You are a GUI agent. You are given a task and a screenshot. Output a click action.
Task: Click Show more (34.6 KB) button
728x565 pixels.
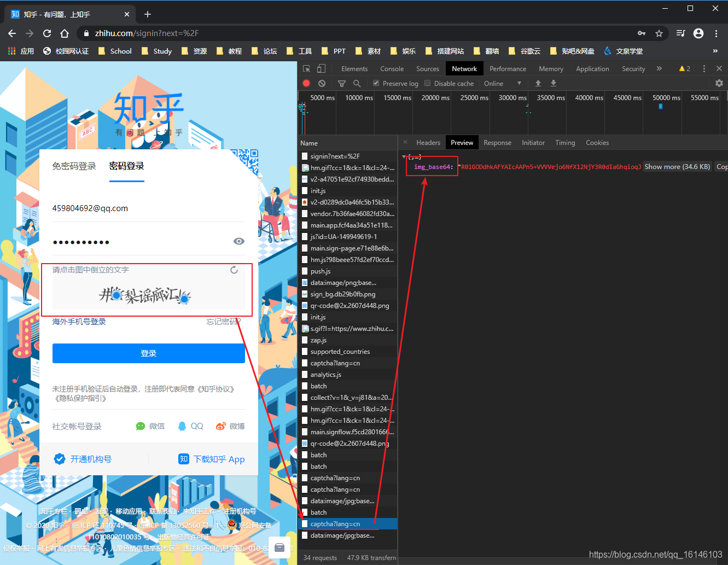click(x=677, y=167)
